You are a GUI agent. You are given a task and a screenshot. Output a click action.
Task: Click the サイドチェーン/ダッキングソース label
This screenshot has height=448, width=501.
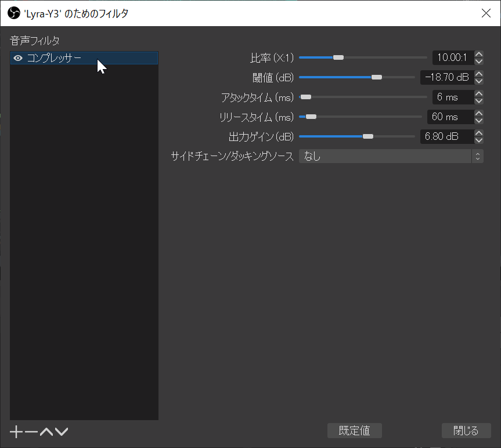(x=232, y=157)
